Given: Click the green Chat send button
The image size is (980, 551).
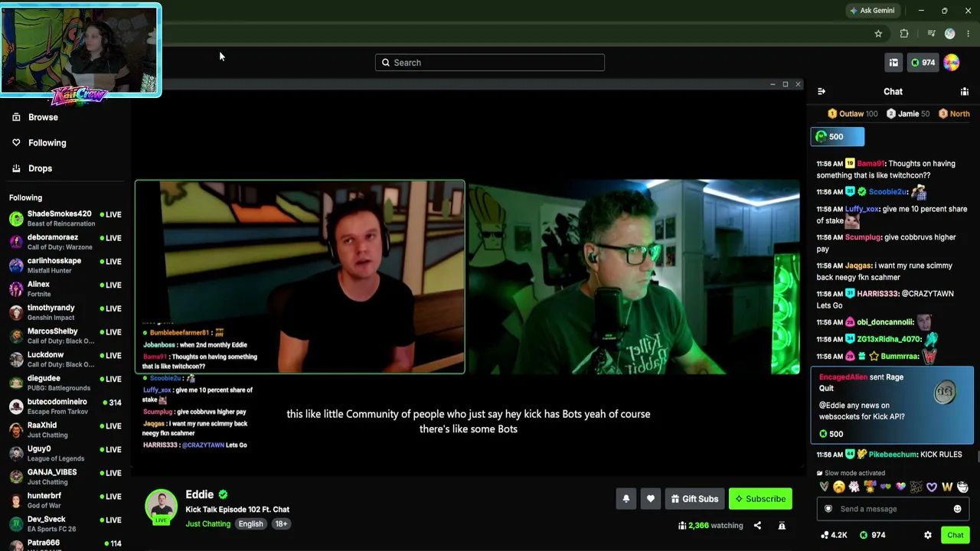Looking at the screenshot, I should (955, 535).
